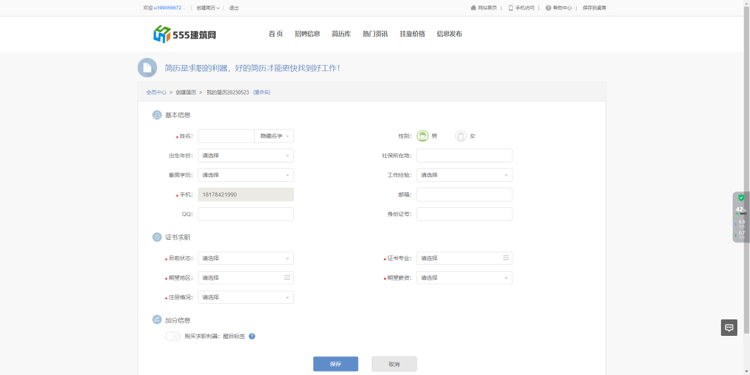Open the chat feedback icon at right edge

729,328
